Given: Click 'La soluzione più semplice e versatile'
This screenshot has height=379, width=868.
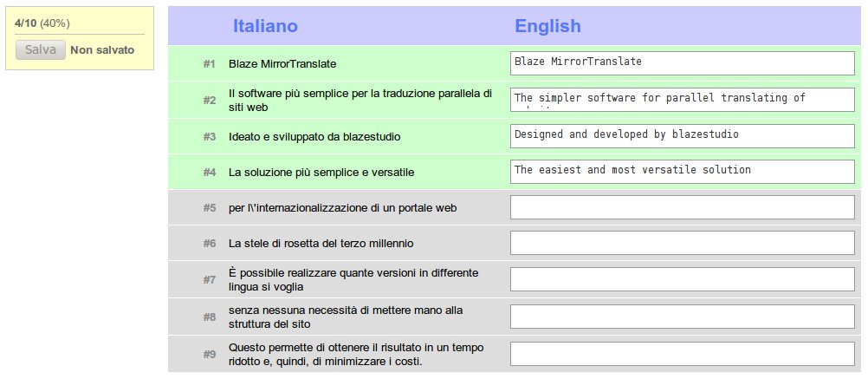Looking at the screenshot, I should coord(321,173).
